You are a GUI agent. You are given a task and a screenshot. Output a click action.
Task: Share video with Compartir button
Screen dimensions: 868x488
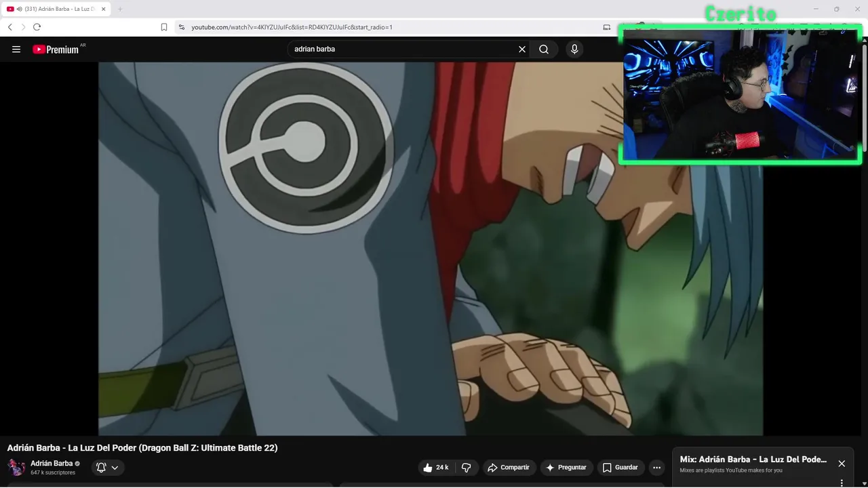click(509, 468)
